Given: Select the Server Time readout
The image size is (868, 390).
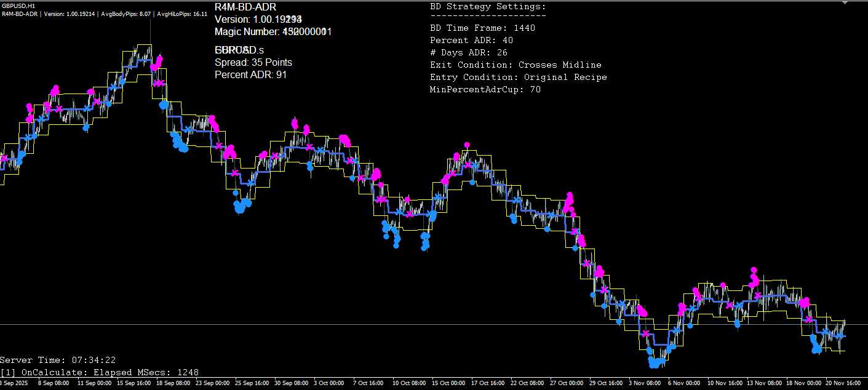Looking at the screenshot, I should 58,360.
